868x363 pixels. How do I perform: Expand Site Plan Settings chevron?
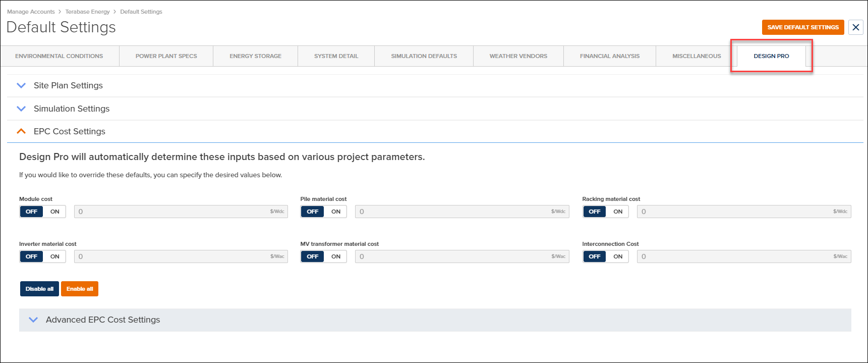click(21, 85)
